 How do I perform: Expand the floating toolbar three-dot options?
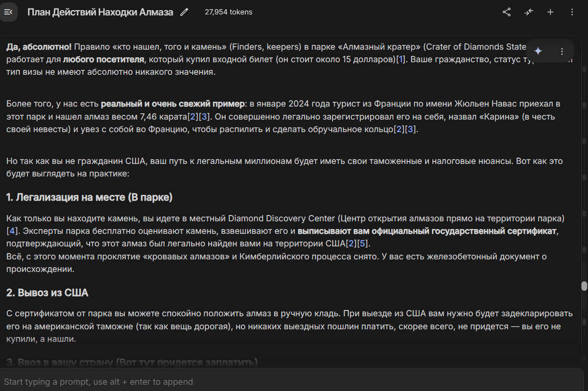point(562,51)
